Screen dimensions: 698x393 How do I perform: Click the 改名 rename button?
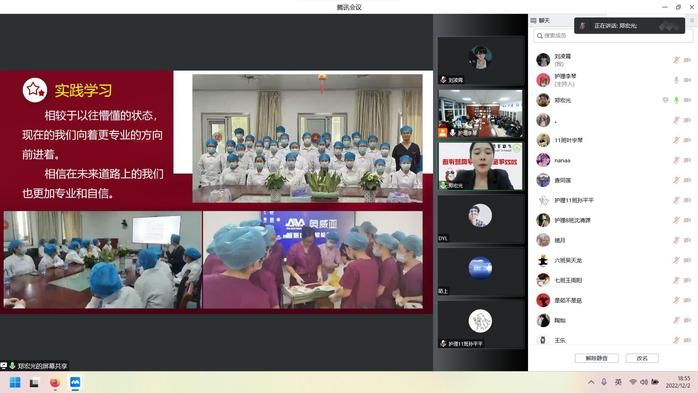pyautogui.click(x=641, y=358)
